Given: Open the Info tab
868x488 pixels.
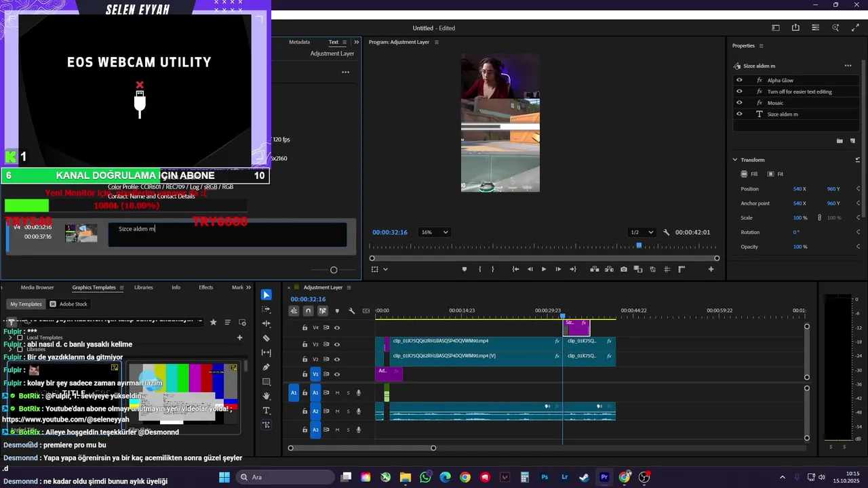Looking at the screenshot, I should (176, 287).
